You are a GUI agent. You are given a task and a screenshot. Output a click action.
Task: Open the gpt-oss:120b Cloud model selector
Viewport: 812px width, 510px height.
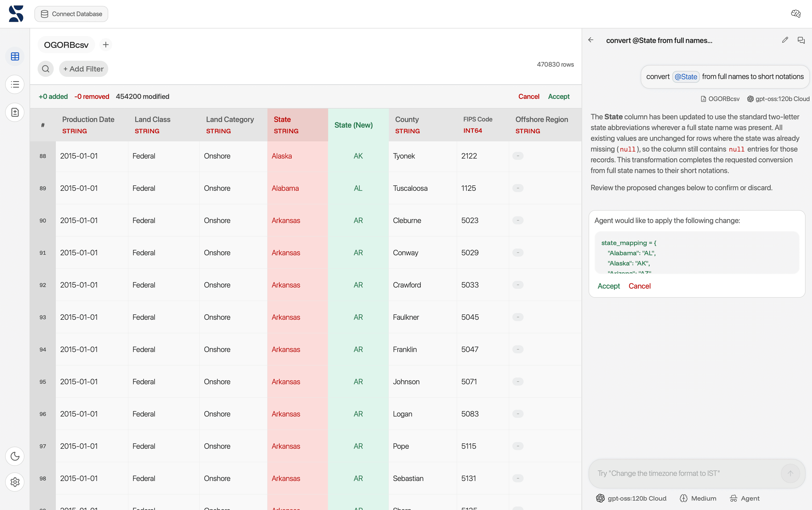pyautogui.click(x=631, y=498)
